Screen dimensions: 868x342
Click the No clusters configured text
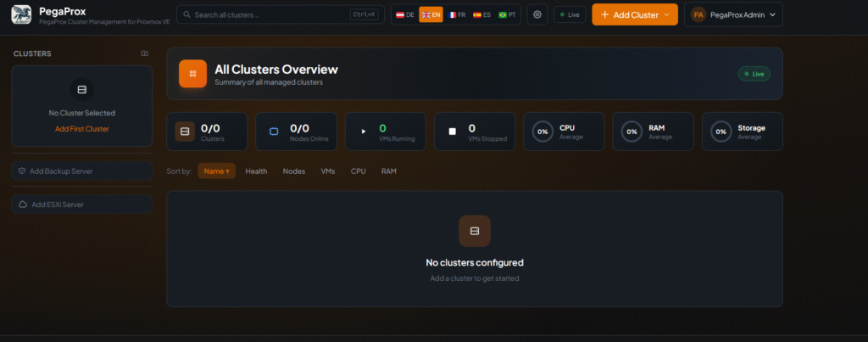pyautogui.click(x=475, y=262)
